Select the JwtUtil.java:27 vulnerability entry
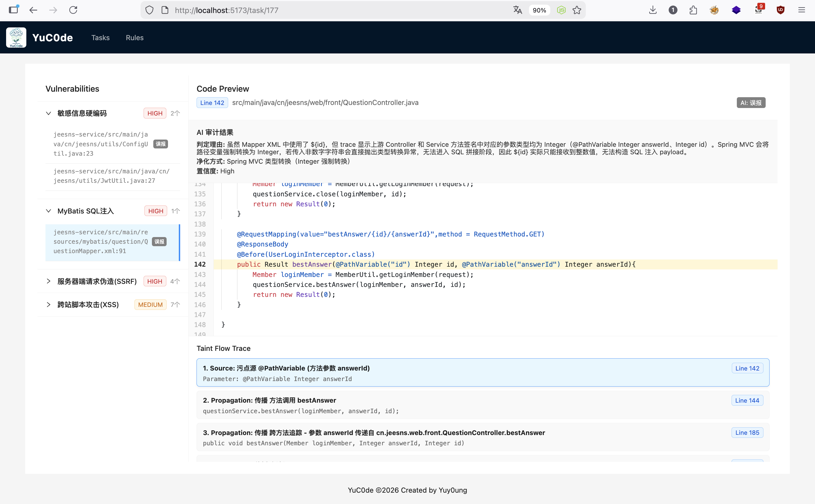 pyautogui.click(x=111, y=176)
